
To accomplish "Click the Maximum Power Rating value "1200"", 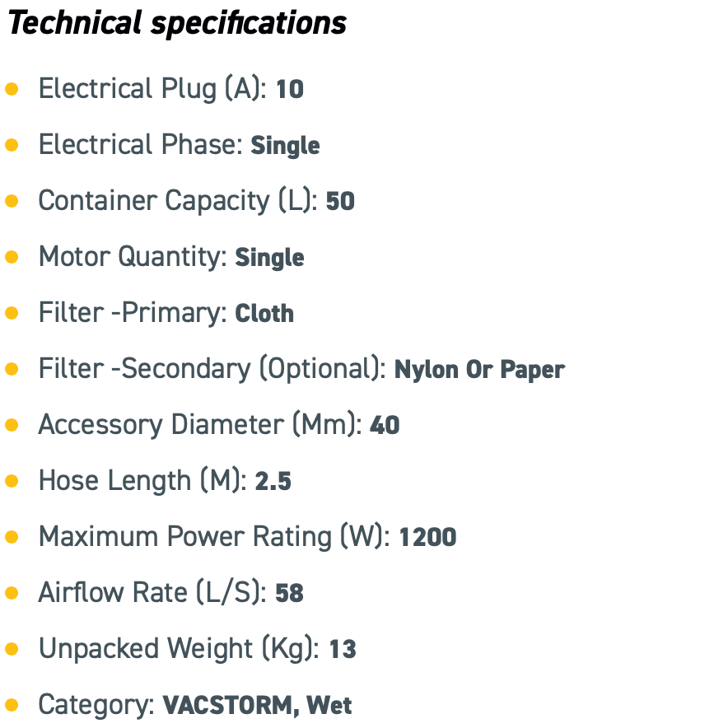I will point(427,538).
